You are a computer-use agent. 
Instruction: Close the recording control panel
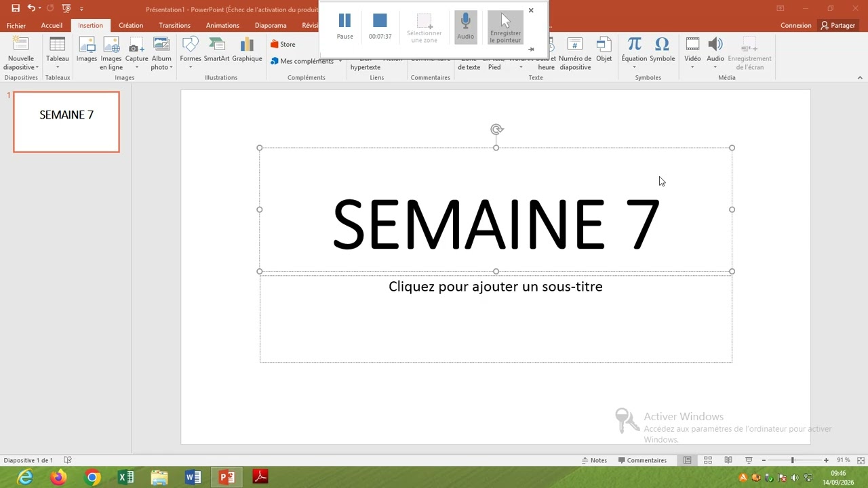[x=531, y=10]
